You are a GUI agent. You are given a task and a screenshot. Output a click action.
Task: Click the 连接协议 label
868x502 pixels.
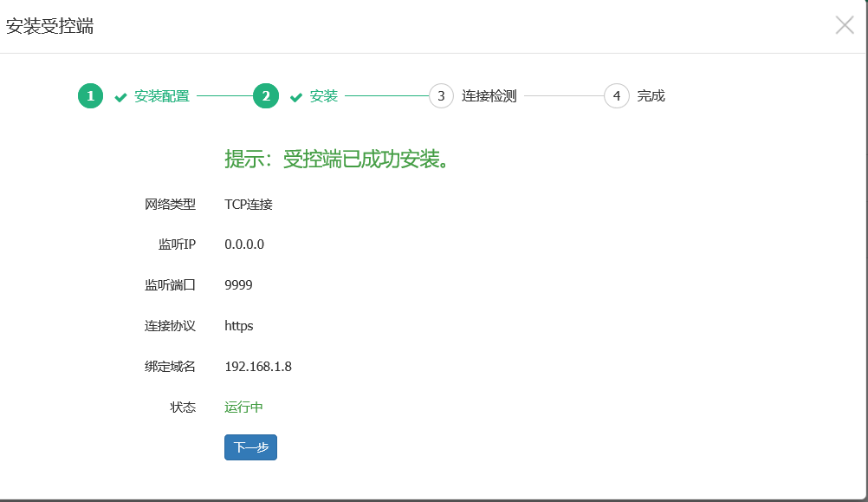click(x=170, y=326)
